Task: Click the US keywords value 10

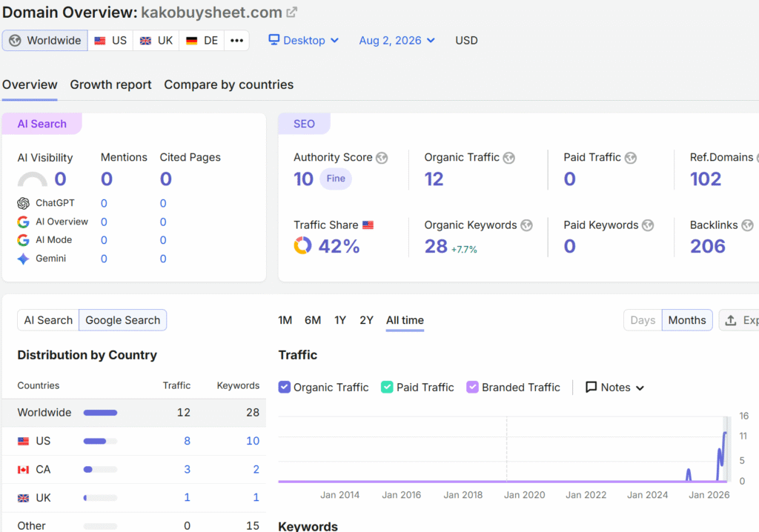Action: point(253,441)
